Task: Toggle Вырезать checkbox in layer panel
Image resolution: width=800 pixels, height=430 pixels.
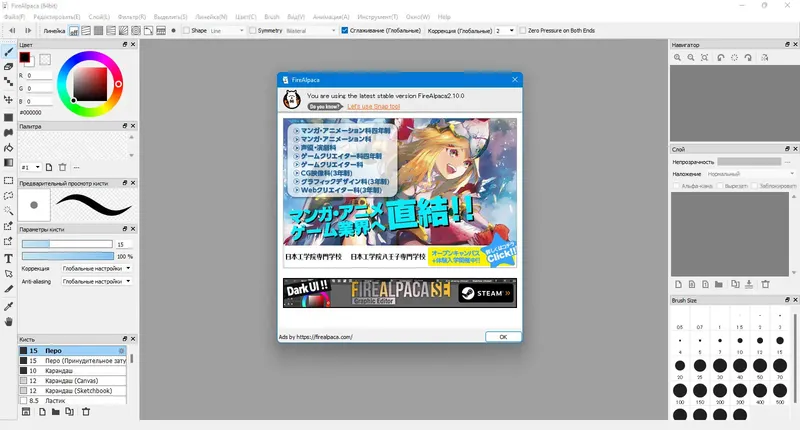Action: click(720, 186)
